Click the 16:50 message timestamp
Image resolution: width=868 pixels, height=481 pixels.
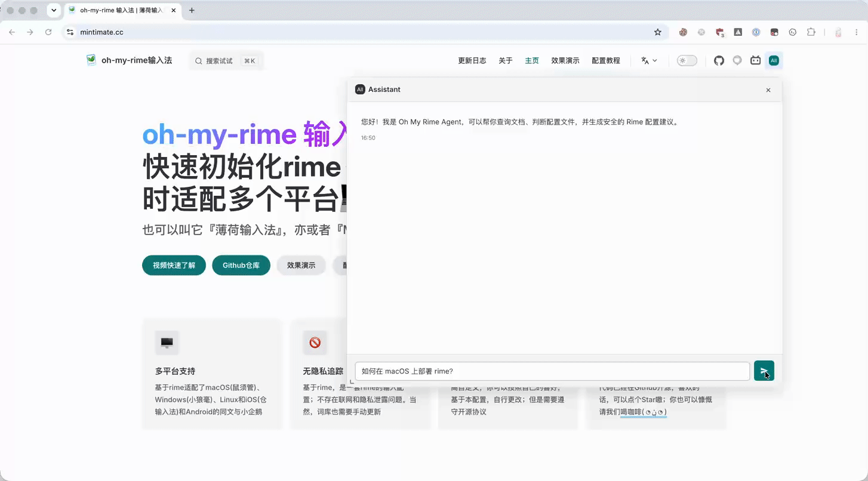(x=368, y=138)
